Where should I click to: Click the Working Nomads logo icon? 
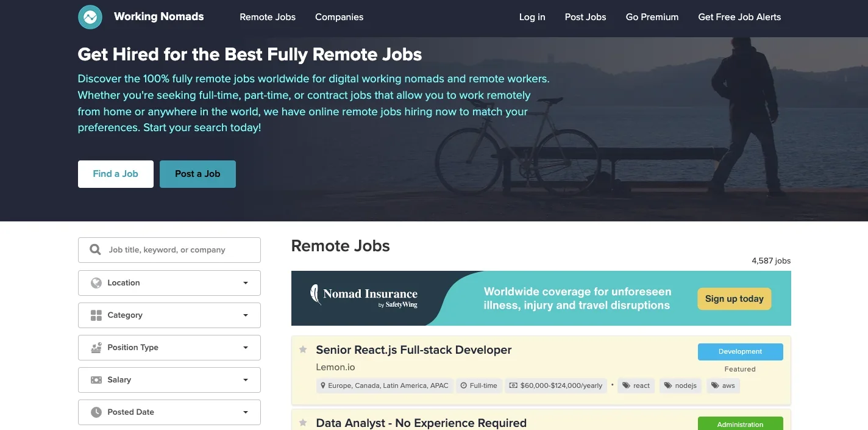(x=90, y=17)
